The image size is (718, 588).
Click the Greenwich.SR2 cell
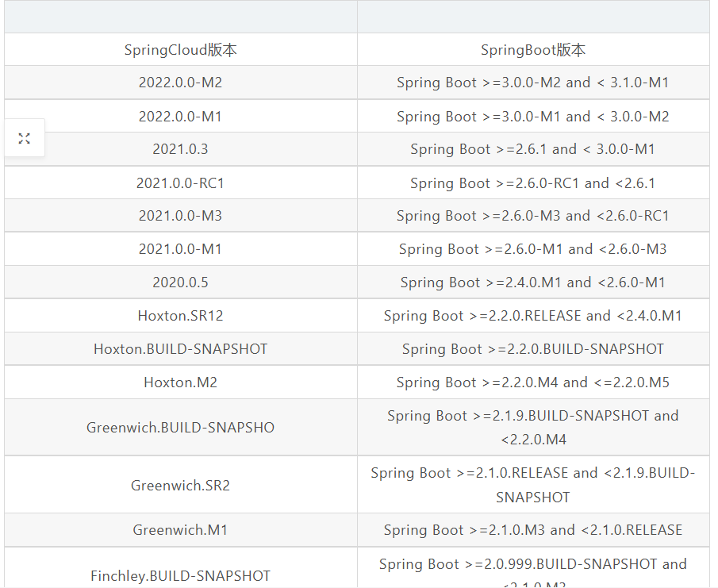[x=181, y=485]
